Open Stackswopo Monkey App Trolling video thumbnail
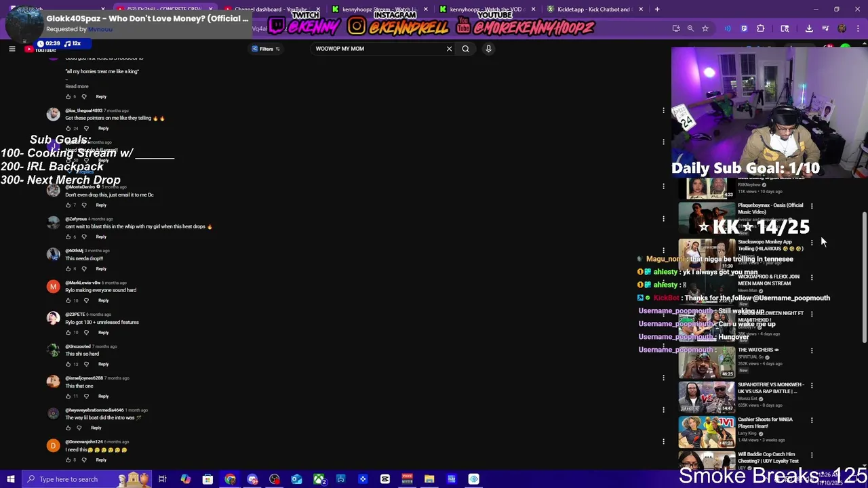Image resolution: width=868 pixels, height=488 pixels. coord(707,254)
